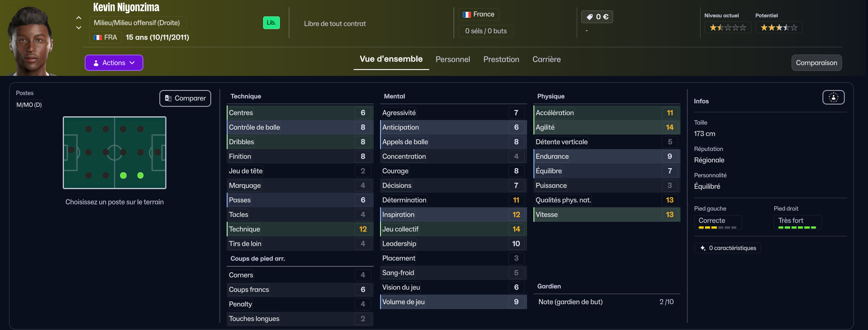Click the Niveau actuel star rating

pyautogui.click(x=727, y=28)
